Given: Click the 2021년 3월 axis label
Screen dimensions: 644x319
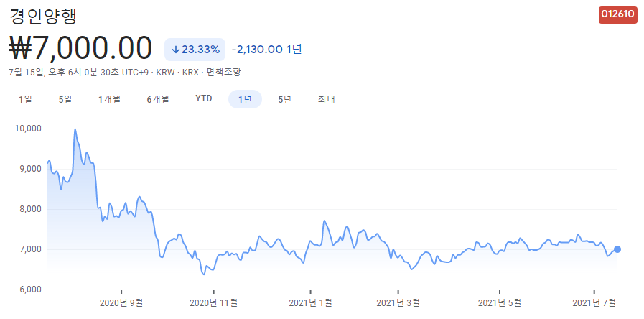Looking at the screenshot, I should pos(398,303).
